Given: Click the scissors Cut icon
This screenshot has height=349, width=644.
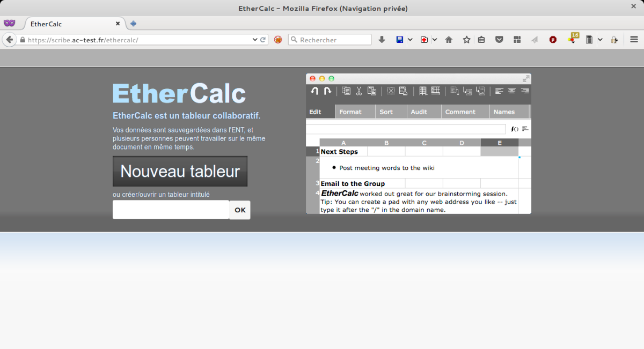Looking at the screenshot, I should coord(359,91).
